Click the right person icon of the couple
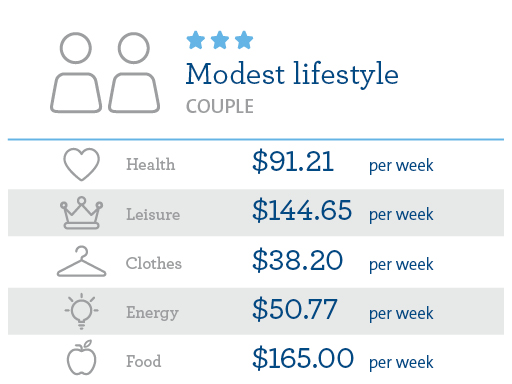The height and width of the screenshot is (384, 512). coord(134,72)
